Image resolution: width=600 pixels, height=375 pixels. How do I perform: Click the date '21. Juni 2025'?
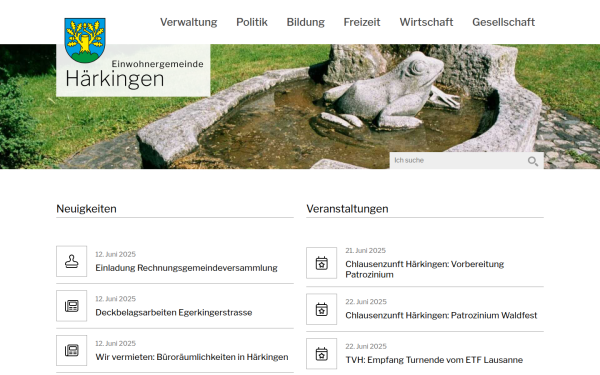click(x=365, y=251)
